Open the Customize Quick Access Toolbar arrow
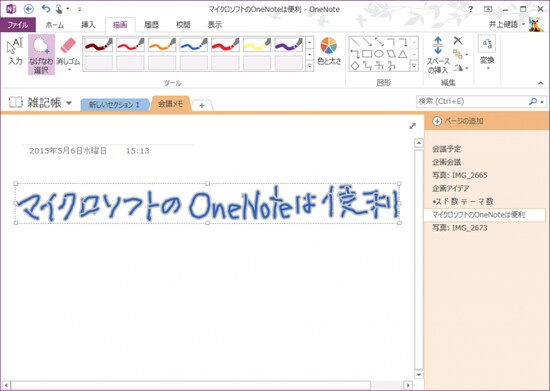 click(x=80, y=9)
